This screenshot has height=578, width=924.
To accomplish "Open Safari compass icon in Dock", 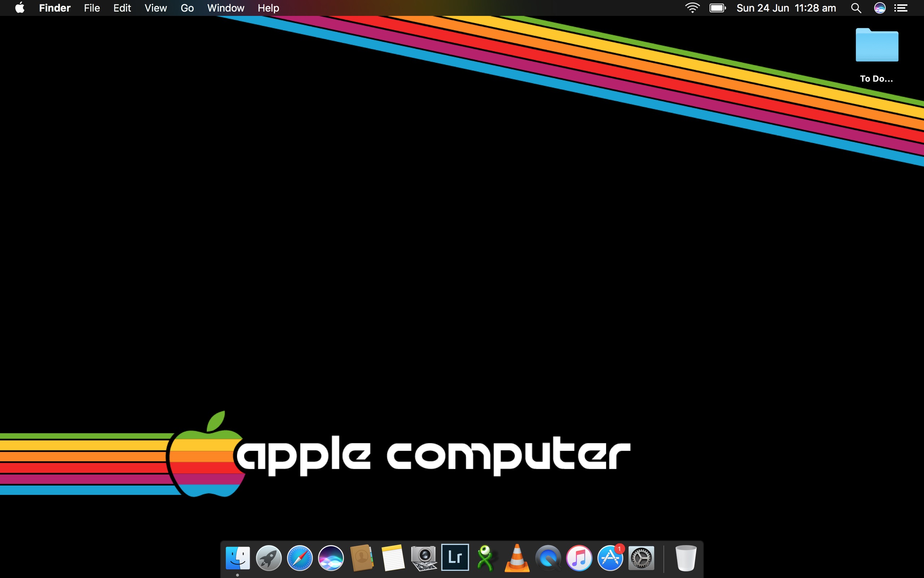I will (x=300, y=558).
